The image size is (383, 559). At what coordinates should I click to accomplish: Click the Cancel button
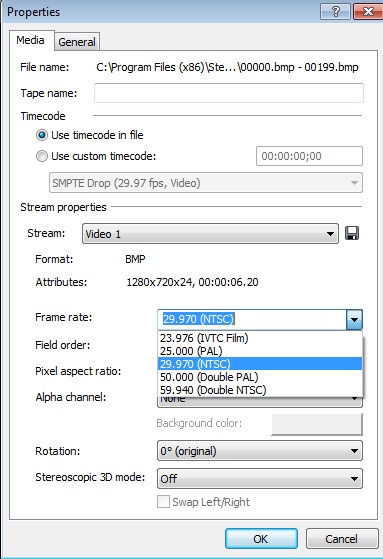pyautogui.click(x=341, y=539)
